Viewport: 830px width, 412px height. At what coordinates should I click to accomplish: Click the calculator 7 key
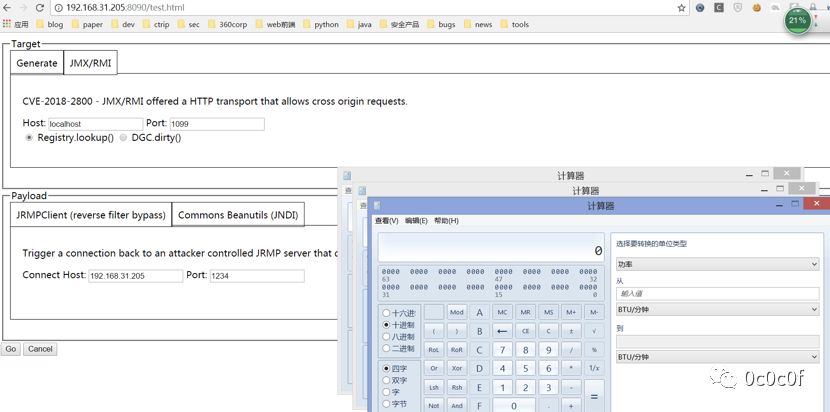pos(502,350)
